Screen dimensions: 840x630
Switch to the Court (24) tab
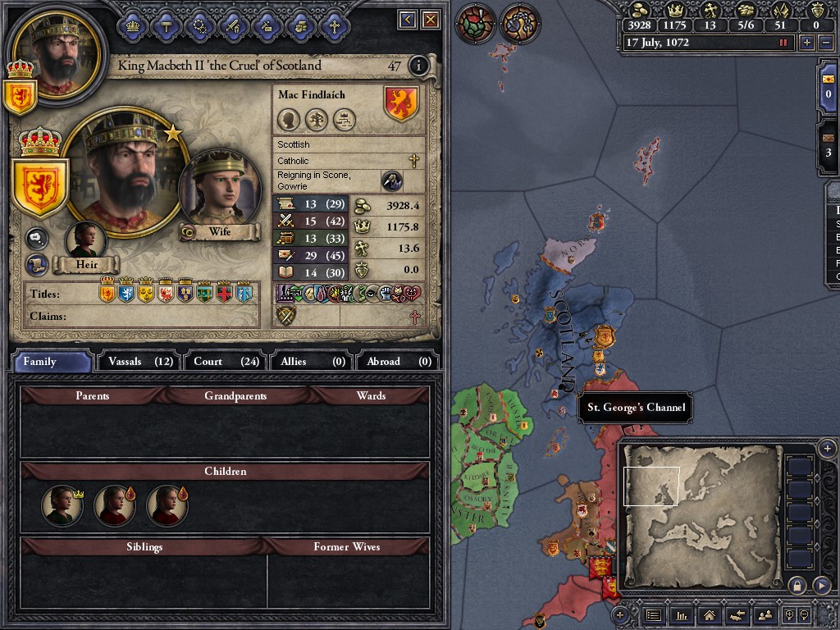[226, 361]
